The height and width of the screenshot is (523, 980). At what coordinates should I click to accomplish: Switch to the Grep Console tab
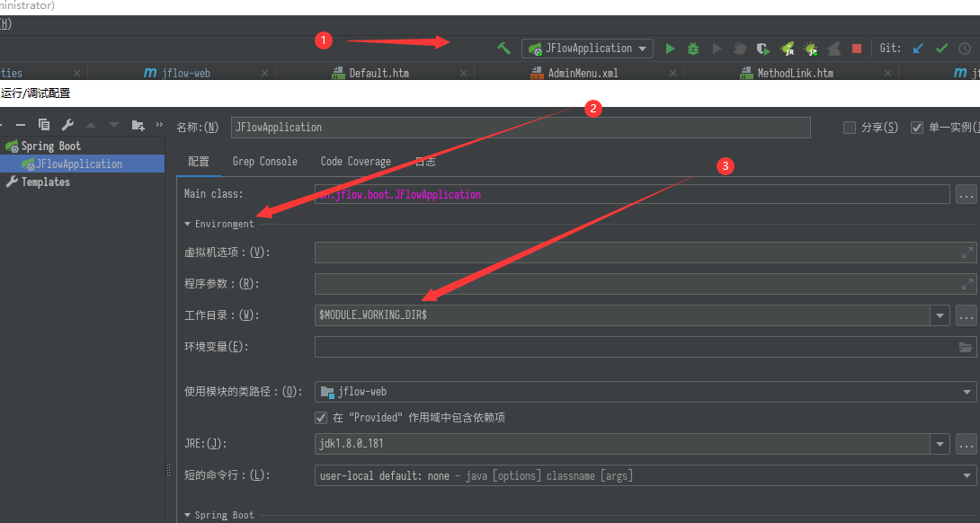coord(265,161)
